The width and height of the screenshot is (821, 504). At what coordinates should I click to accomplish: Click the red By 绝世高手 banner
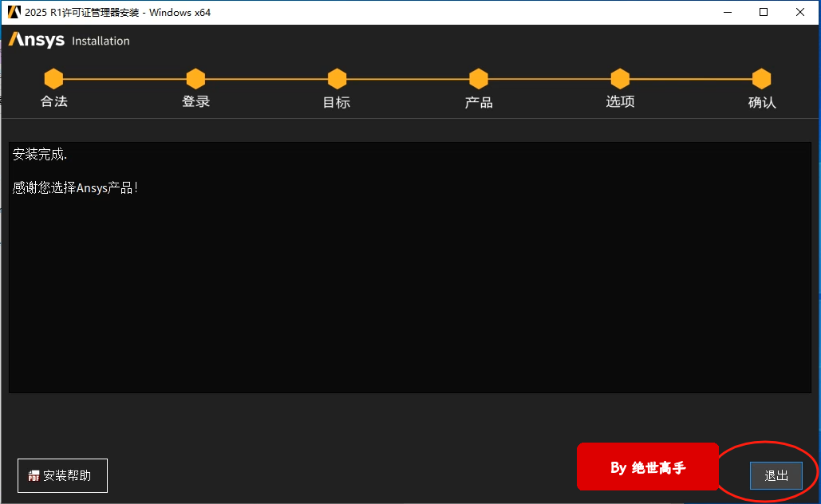click(x=648, y=467)
